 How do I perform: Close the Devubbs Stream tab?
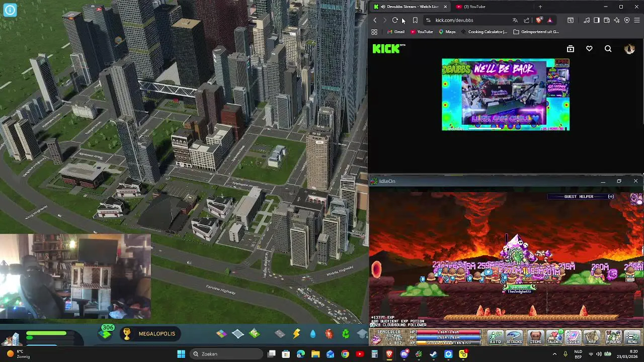click(445, 7)
